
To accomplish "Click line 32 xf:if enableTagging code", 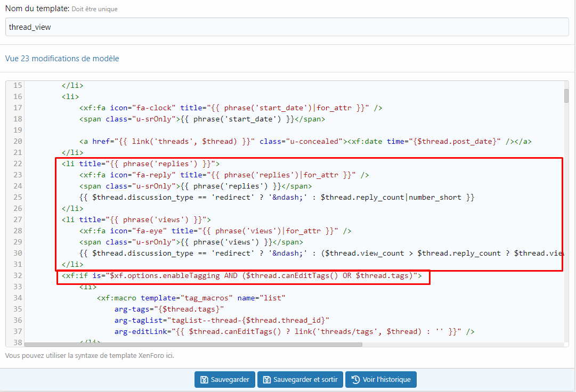I will pyautogui.click(x=242, y=276).
